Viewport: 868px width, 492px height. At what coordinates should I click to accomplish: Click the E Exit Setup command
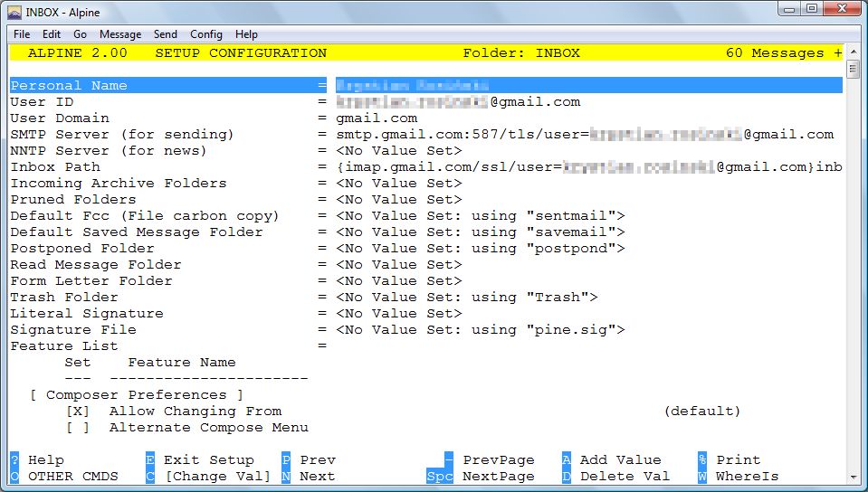200,460
